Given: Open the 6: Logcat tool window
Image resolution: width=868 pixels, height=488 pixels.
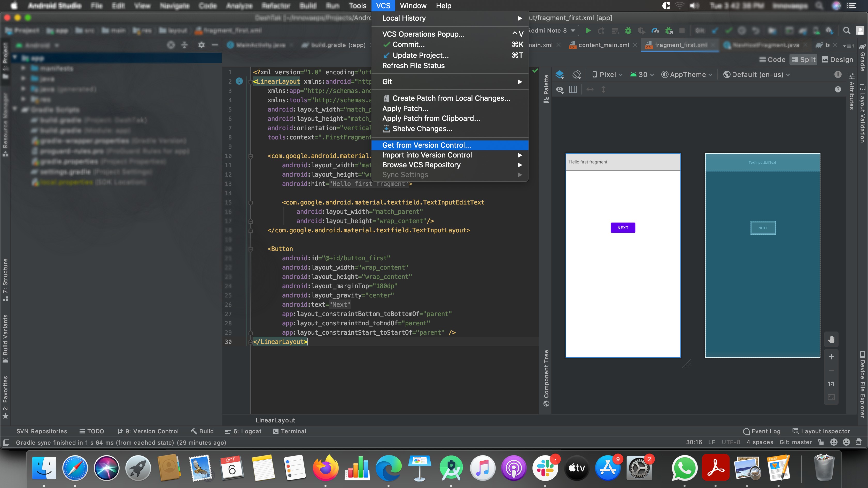Looking at the screenshot, I should 243,431.
